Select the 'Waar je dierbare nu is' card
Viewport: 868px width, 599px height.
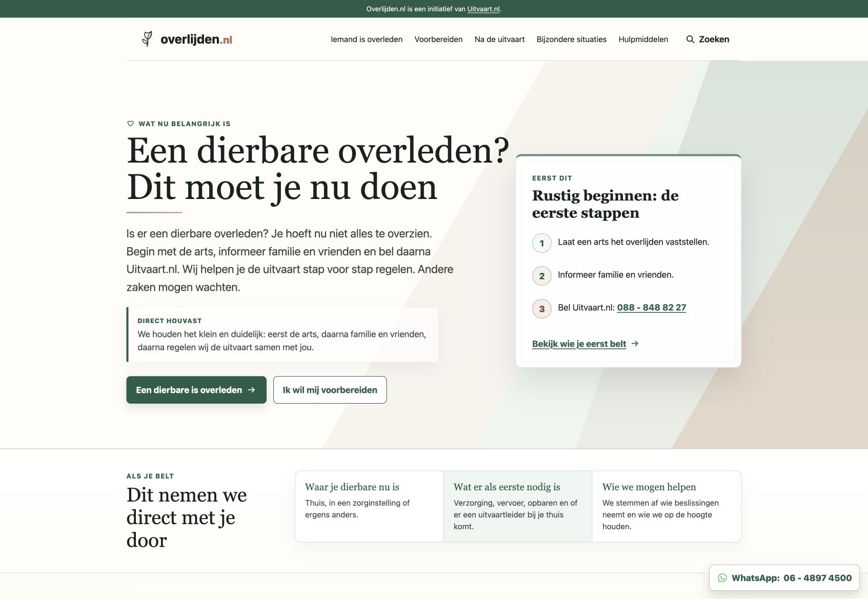click(369, 506)
